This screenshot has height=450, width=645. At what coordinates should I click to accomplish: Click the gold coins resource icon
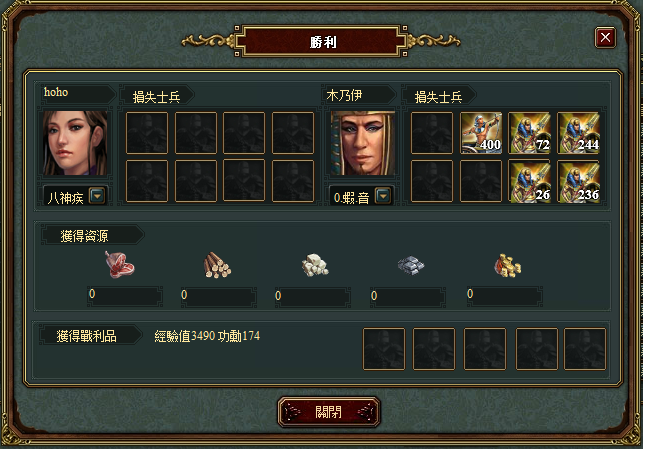click(x=508, y=266)
